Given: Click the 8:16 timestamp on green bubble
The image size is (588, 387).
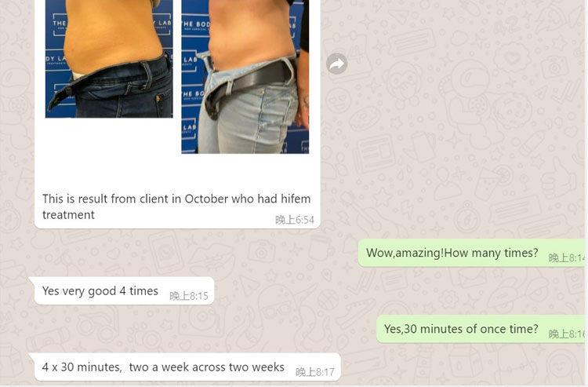Looking at the screenshot, I should (567, 334).
